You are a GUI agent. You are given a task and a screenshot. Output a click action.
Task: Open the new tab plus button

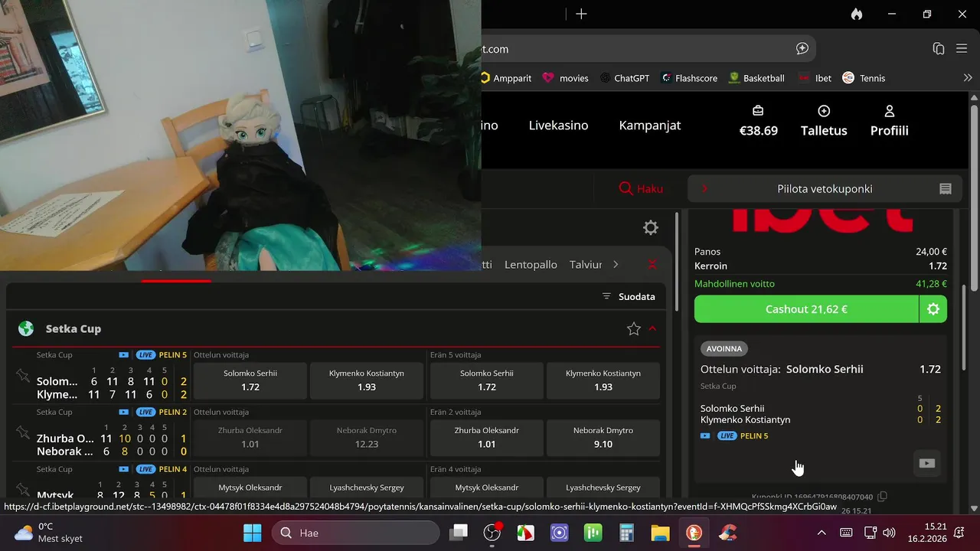point(581,14)
